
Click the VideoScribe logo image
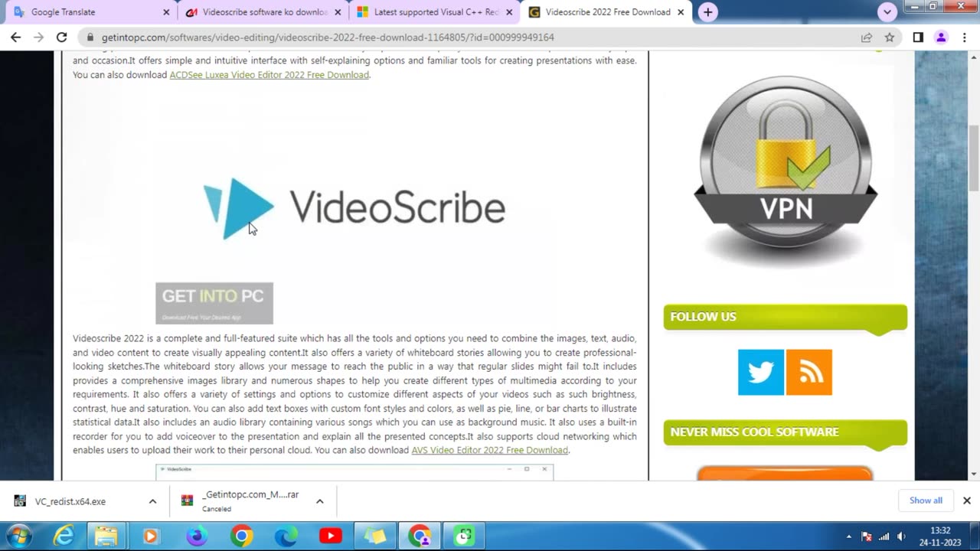point(354,208)
